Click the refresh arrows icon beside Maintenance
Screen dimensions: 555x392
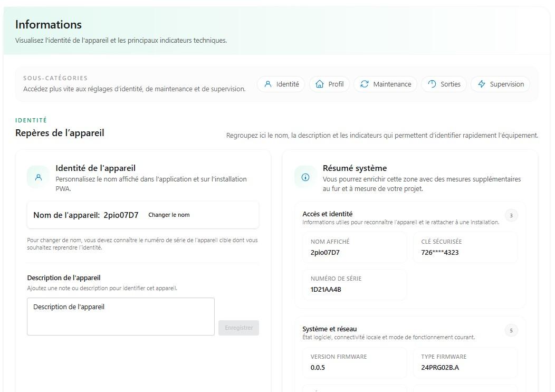pyautogui.click(x=365, y=84)
